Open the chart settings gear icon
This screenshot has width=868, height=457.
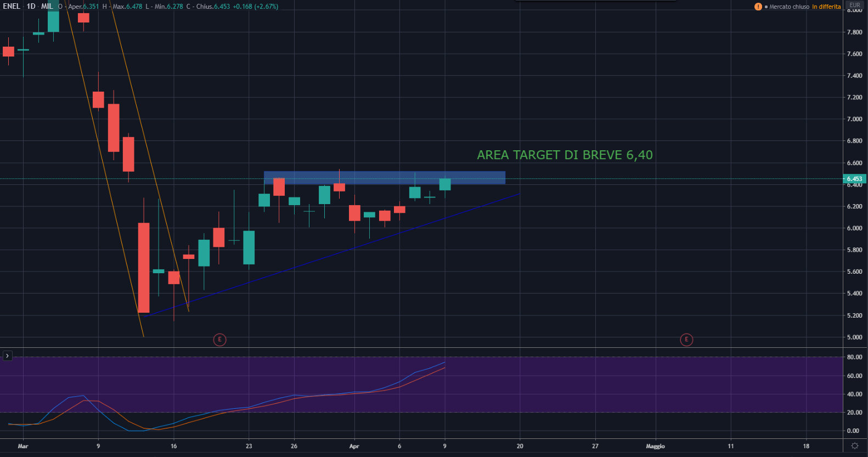click(x=854, y=446)
